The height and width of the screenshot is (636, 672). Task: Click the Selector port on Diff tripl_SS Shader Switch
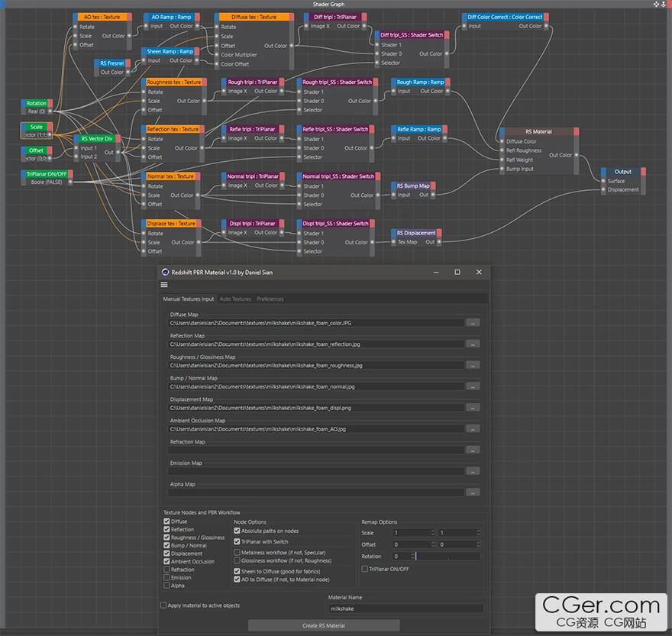coord(376,63)
